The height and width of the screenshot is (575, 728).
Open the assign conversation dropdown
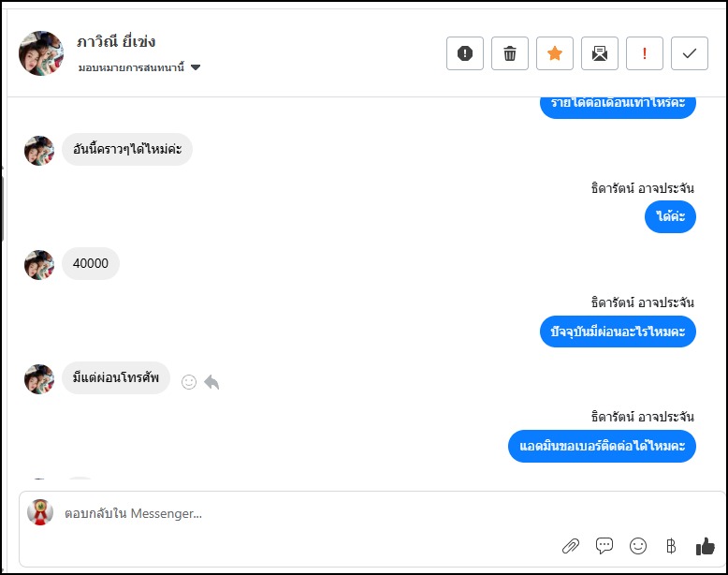132,67
